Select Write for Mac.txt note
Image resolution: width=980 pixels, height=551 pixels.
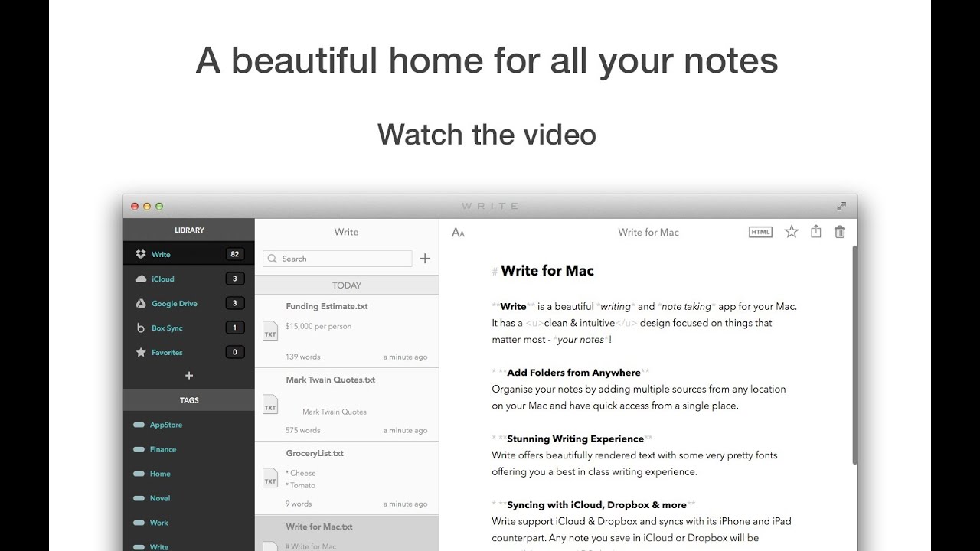pyautogui.click(x=347, y=533)
